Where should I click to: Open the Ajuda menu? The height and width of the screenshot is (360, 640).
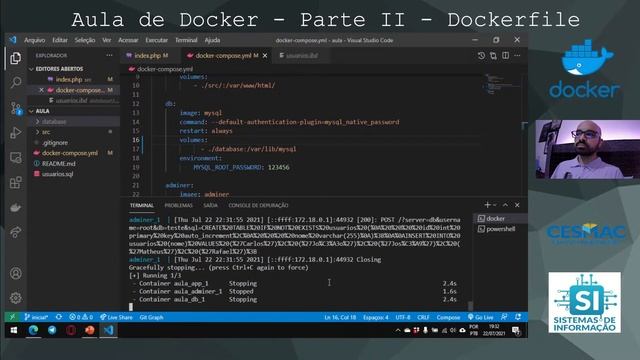point(212,40)
